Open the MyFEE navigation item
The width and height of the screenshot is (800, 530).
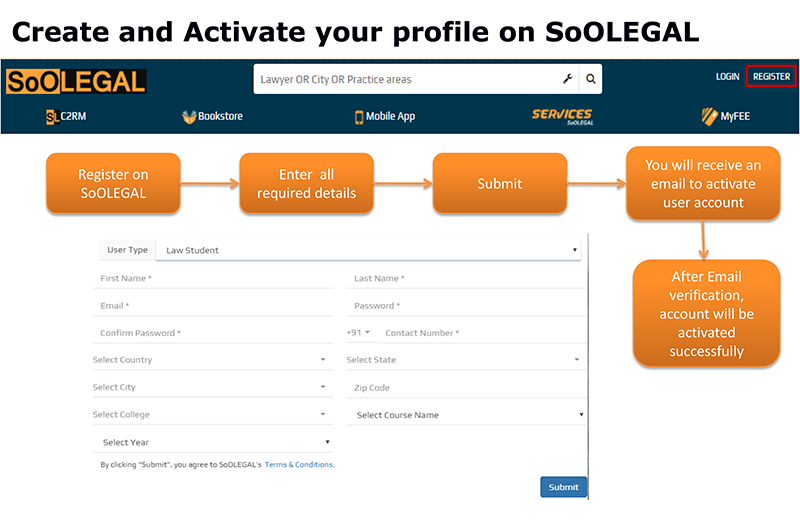(x=726, y=116)
